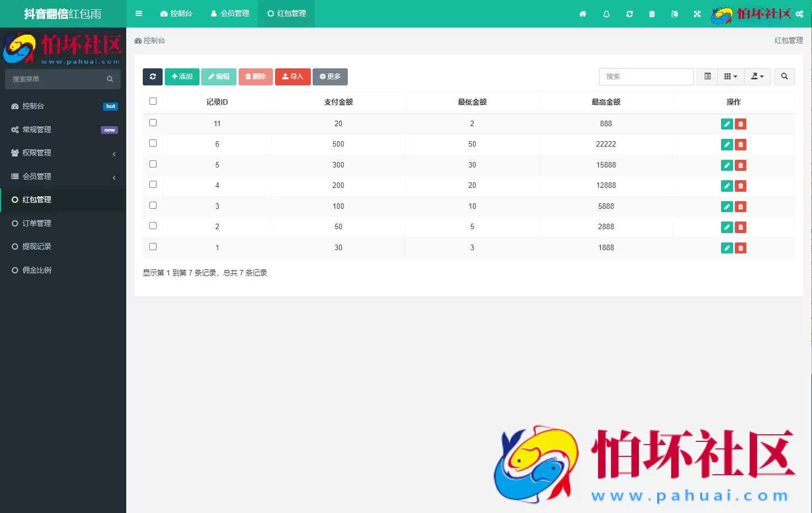Screen dimensions: 812x513
Task: Click the fullscreen expand icon in the navbar
Action: click(x=697, y=14)
